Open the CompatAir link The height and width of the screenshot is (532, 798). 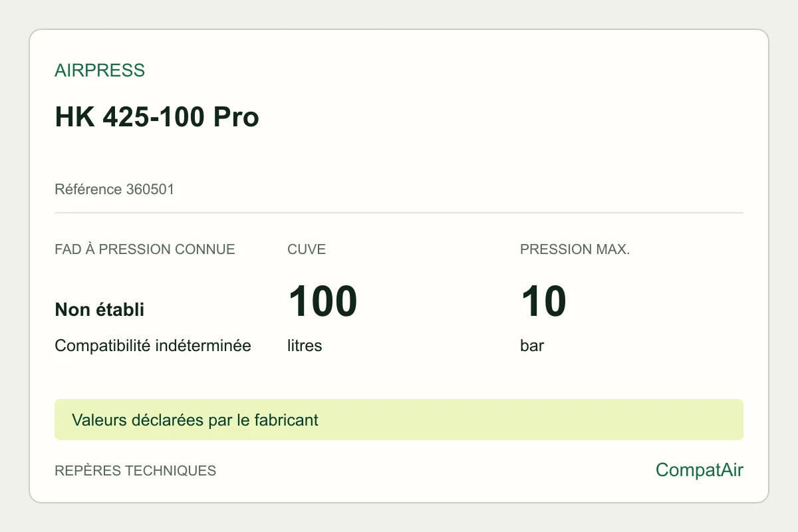[700, 470]
